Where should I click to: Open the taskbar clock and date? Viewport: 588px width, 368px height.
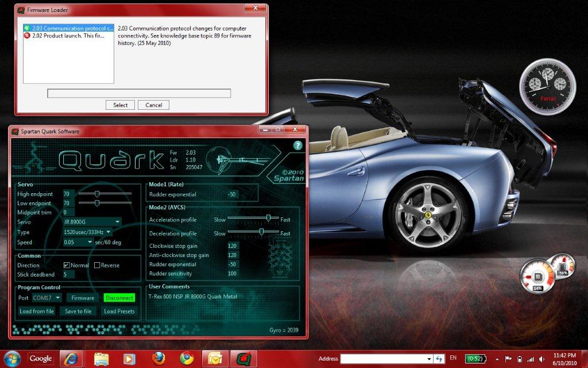click(564, 359)
